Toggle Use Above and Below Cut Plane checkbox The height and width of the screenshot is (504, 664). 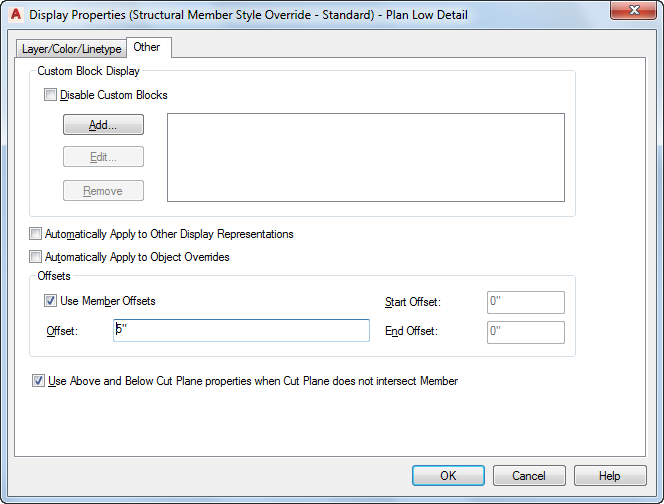coord(39,381)
